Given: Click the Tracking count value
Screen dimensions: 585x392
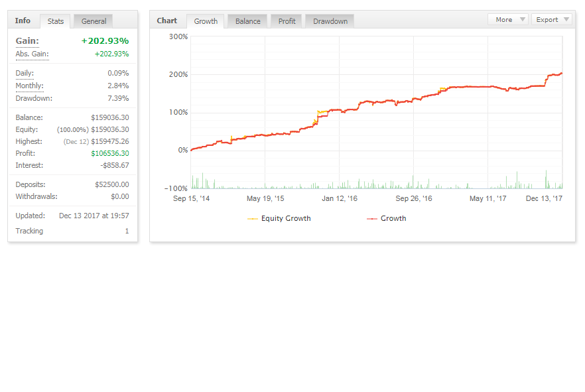Looking at the screenshot, I should (127, 231).
